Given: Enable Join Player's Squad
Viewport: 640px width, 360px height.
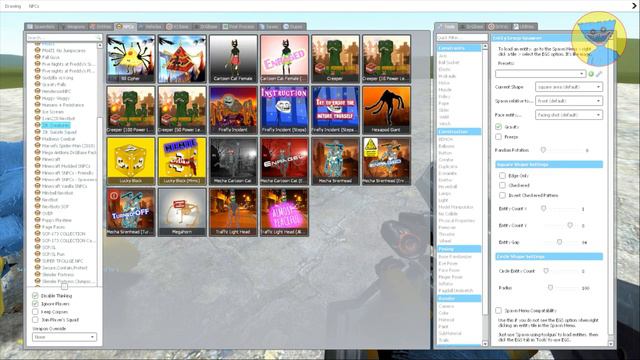Looking at the screenshot, I should pyautogui.click(x=36, y=320).
